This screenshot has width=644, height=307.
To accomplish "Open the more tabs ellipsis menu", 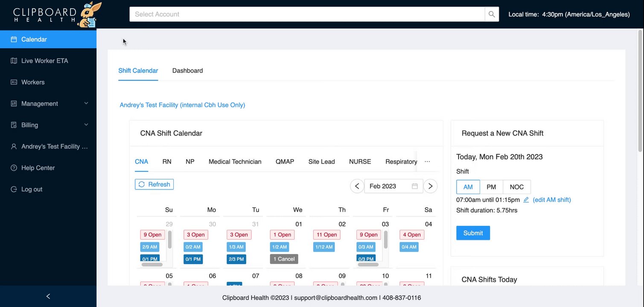I will [427, 162].
